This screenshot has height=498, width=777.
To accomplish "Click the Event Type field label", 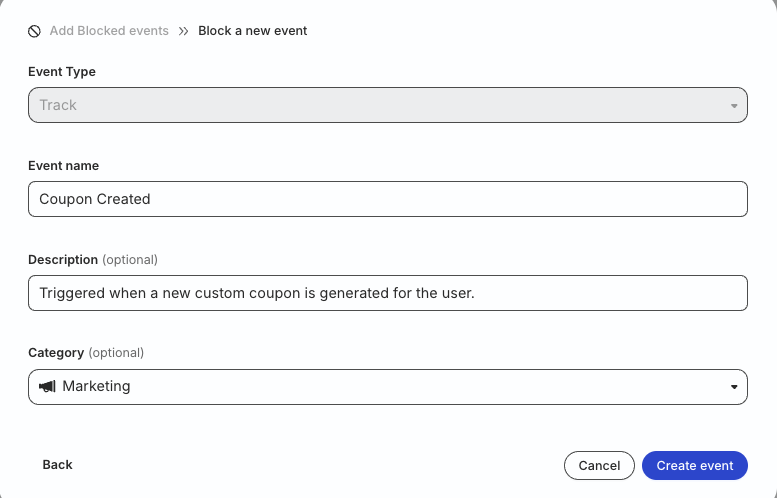I will tap(62, 71).
